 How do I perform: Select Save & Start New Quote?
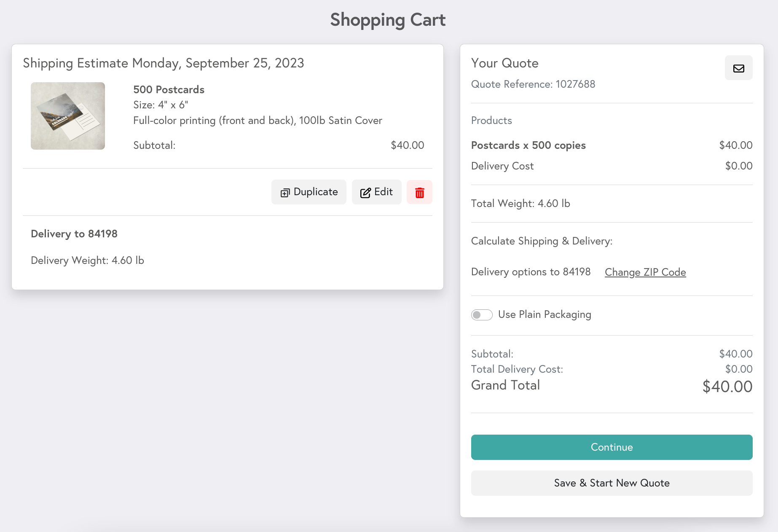coord(612,483)
